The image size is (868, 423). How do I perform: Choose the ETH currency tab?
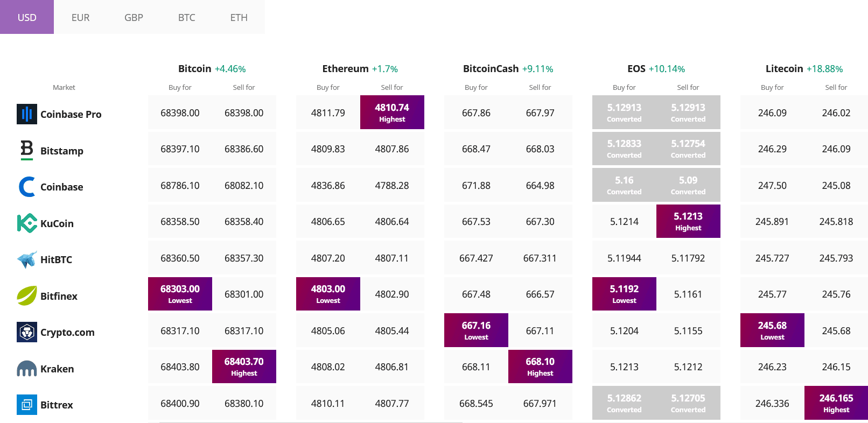[239, 17]
